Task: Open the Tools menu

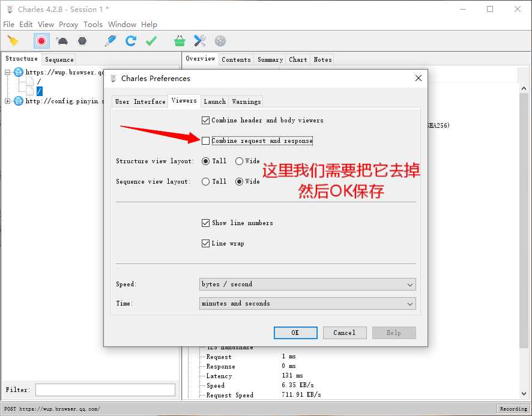Action: click(93, 25)
